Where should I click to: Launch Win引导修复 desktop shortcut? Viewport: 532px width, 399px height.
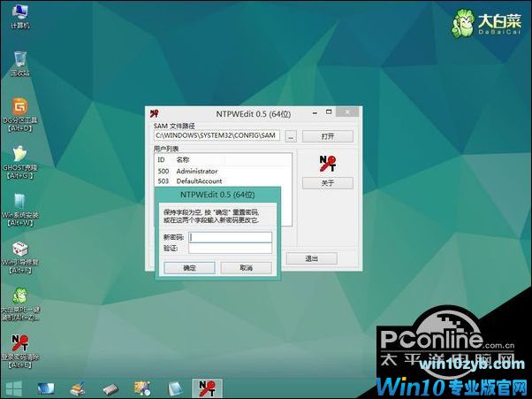[20, 257]
